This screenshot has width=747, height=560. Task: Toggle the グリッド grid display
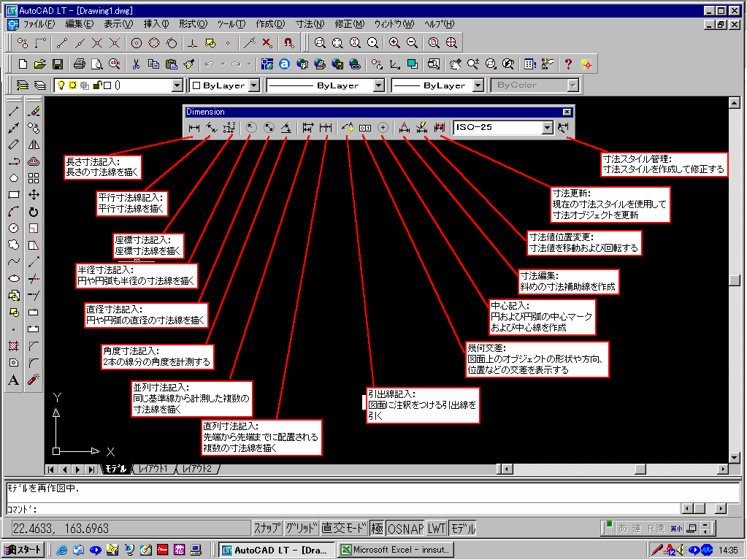point(301,528)
